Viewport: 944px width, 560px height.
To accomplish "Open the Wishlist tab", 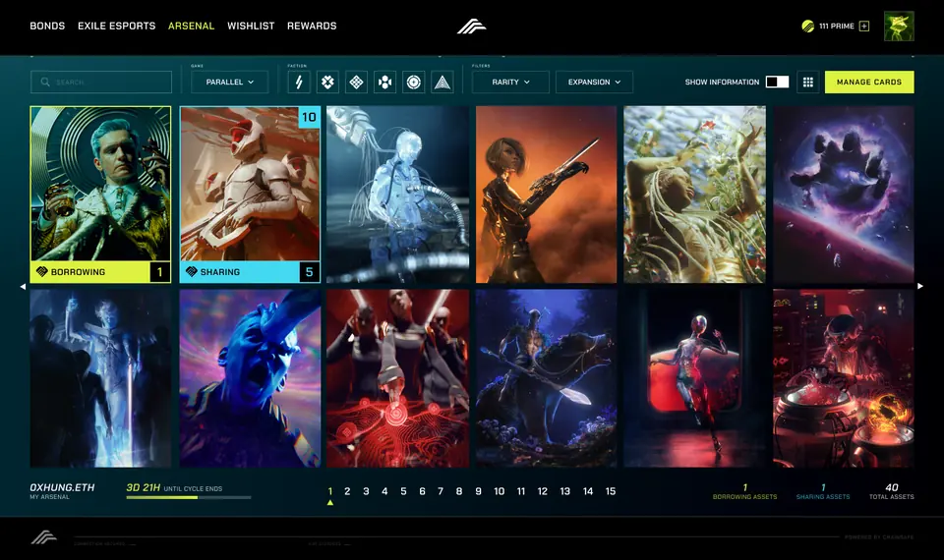I will point(251,26).
